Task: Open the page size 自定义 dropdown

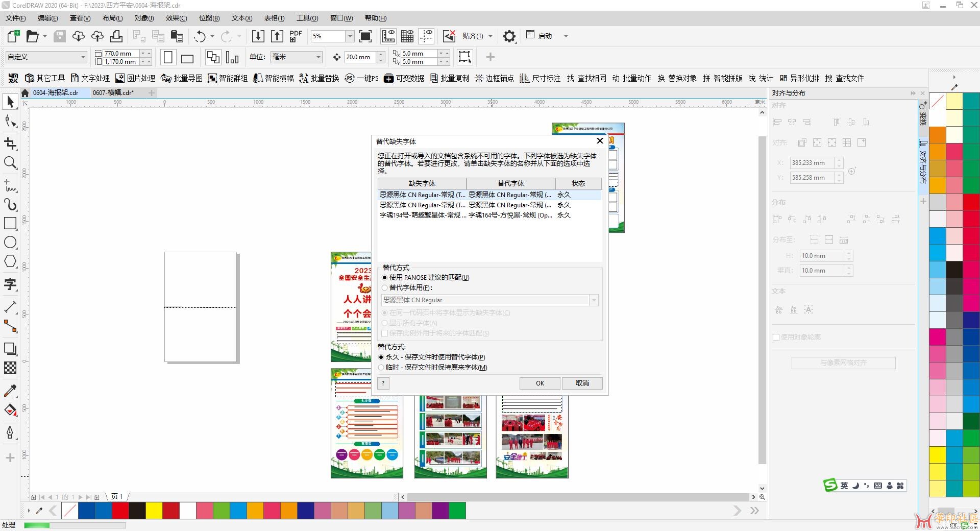Action: 83,57
